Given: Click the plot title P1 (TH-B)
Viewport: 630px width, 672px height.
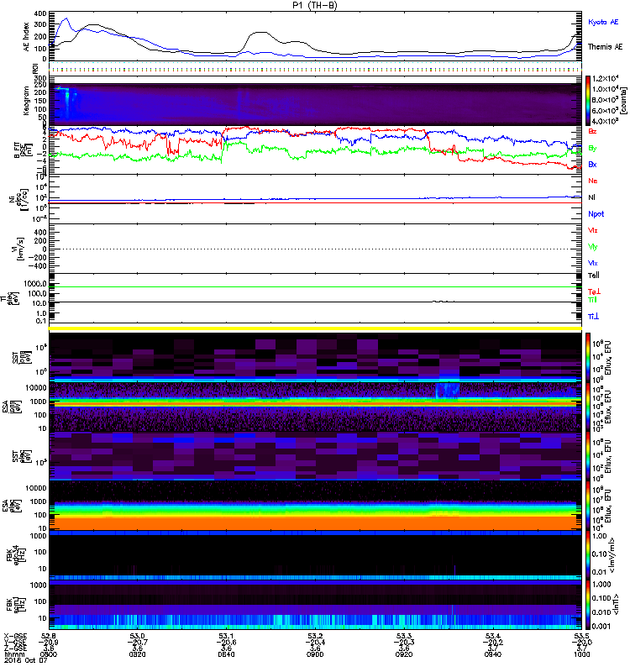Looking at the screenshot, I should (314, 5).
